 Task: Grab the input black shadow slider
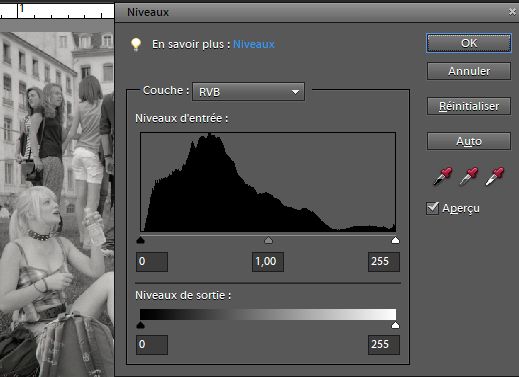click(141, 240)
